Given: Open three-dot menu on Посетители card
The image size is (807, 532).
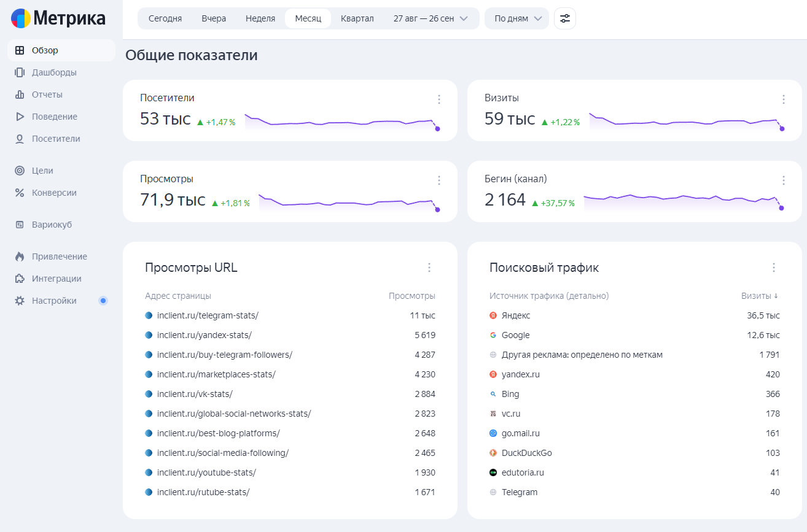Looking at the screenshot, I should click(439, 99).
